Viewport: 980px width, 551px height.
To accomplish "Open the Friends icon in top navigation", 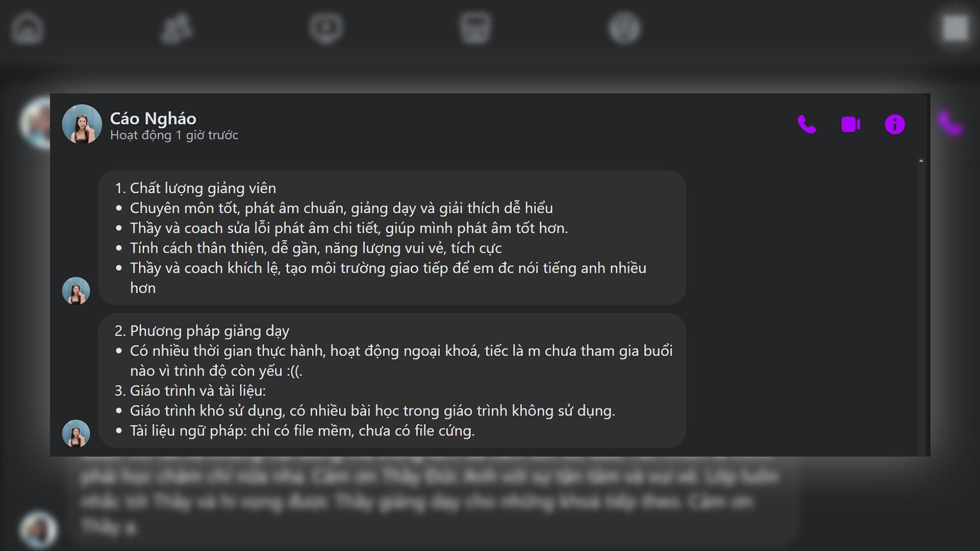I will point(177,28).
